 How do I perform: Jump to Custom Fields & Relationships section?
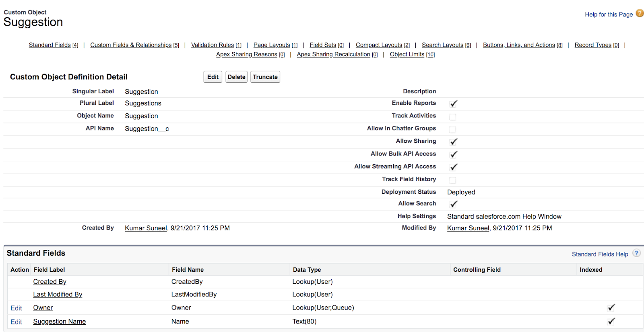(135, 45)
